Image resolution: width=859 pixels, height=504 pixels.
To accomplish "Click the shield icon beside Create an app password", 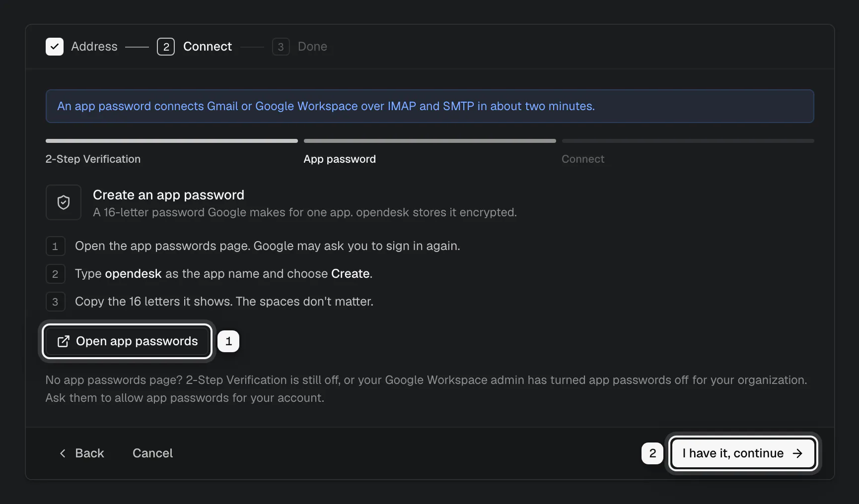I will (64, 202).
